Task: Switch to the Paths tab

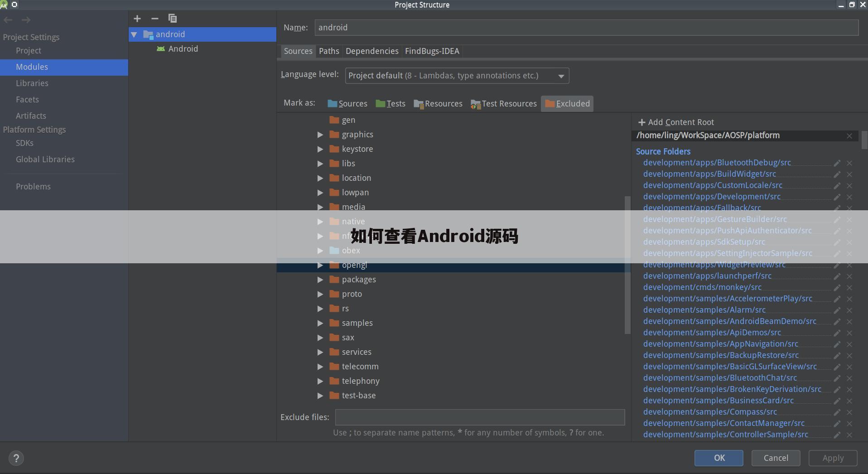Action: 329,51
